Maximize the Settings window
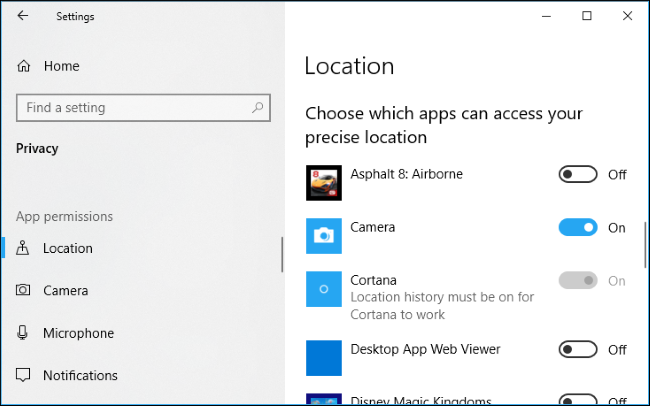 point(587,16)
